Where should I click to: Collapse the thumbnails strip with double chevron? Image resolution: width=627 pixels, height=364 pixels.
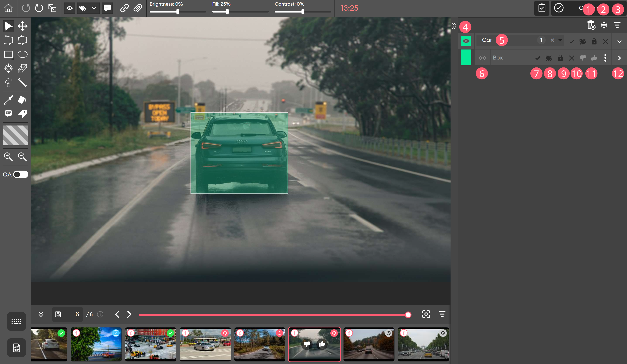(41, 314)
